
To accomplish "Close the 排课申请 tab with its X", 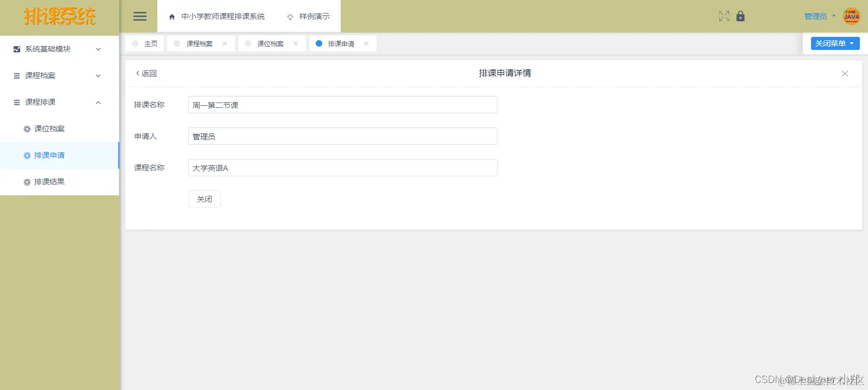I will pos(366,44).
